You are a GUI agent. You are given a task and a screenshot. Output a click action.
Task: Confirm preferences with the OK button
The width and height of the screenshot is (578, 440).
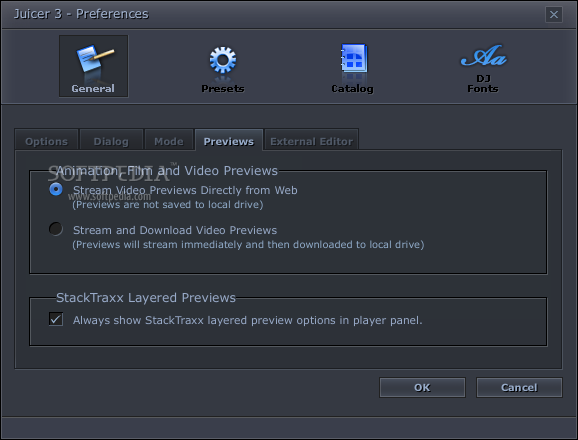[x=422, y=387]
